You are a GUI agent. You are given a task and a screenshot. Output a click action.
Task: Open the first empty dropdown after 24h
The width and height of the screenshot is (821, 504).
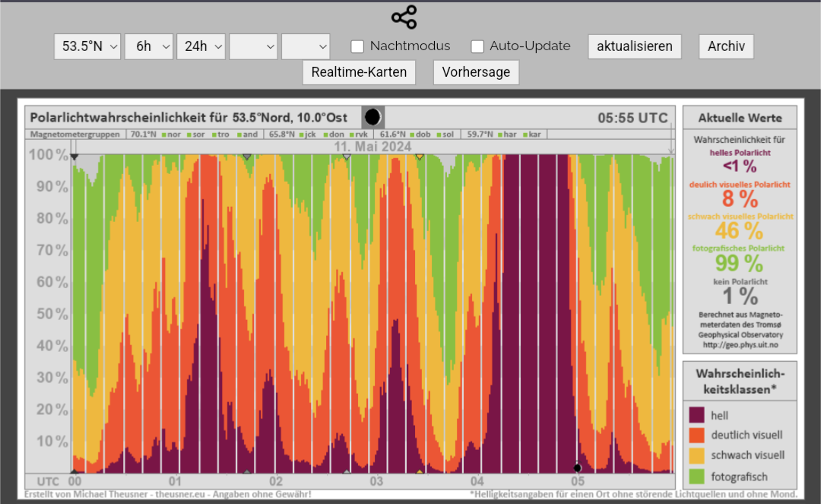(253, 46)
